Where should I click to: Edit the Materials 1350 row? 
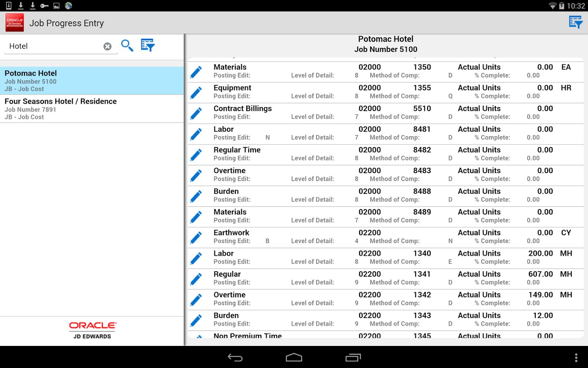(196, 72)
